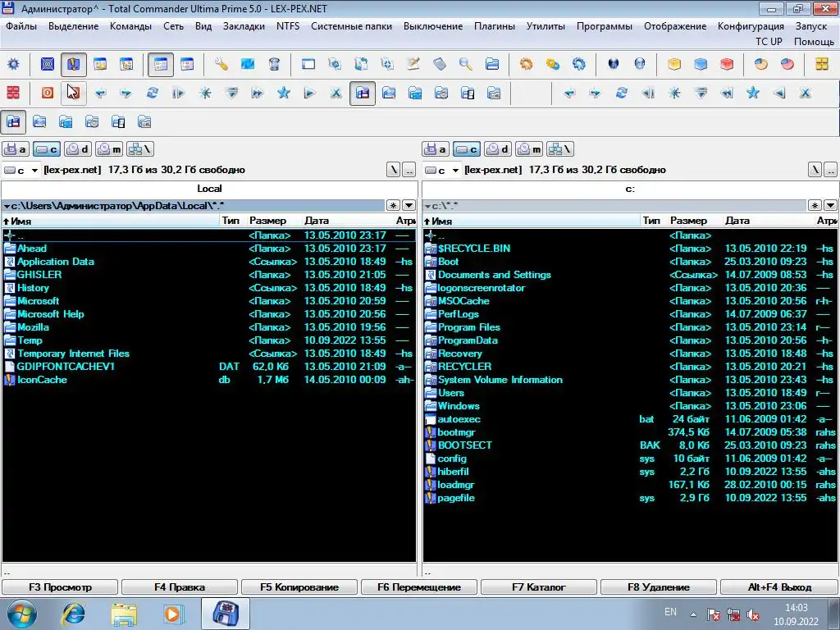
Task: Select drive a in left panel
Action: click(16, 149)
